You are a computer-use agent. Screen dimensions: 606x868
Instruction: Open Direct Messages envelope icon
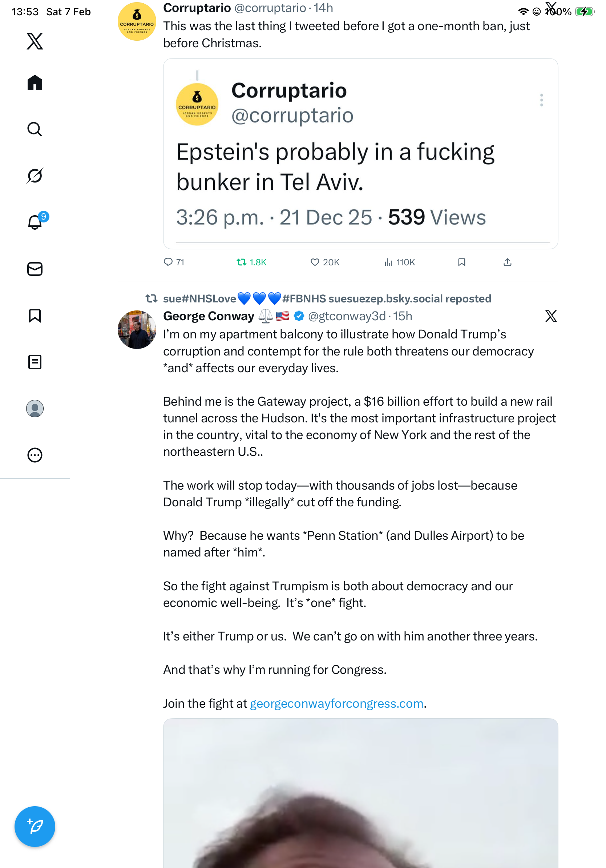tap(35, 269)
